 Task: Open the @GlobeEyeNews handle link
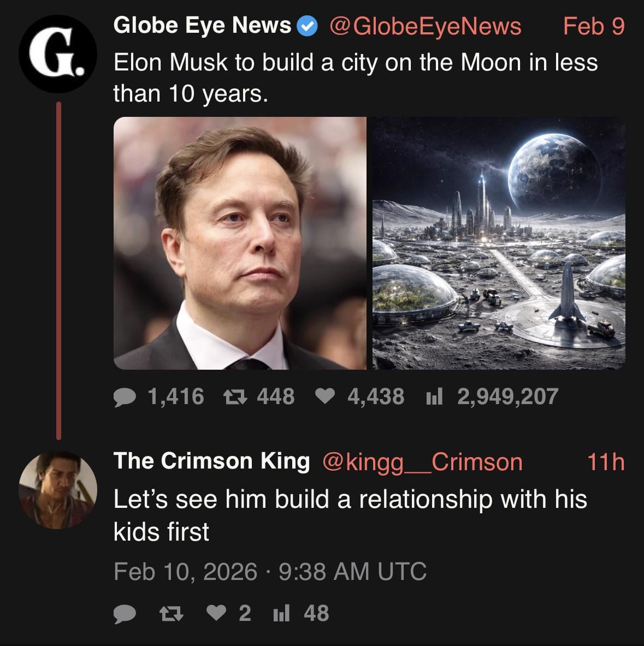[426, 26]
